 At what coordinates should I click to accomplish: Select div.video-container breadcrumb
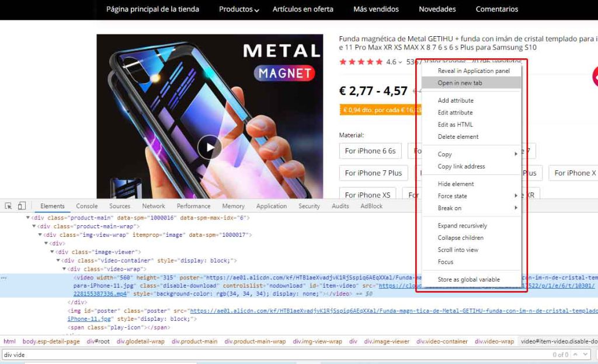tap(442, 341)
